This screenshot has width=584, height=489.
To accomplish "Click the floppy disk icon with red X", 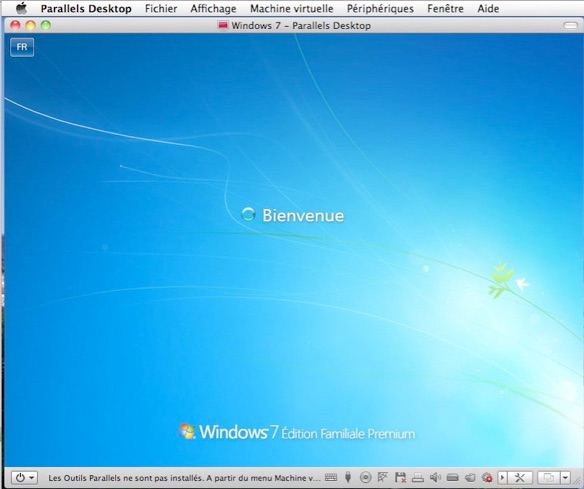I will [x=400, y=477].
